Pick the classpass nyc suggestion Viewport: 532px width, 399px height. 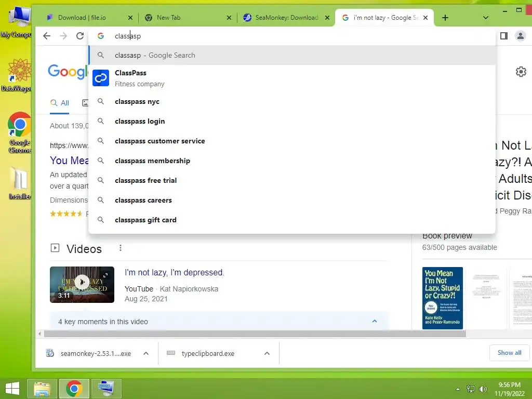[292, 101]
